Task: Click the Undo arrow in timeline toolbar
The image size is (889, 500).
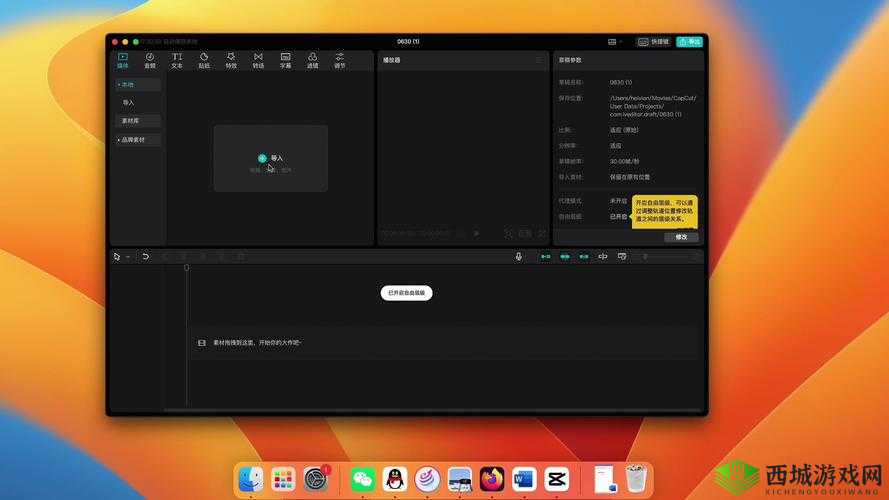Action: pyautogui.click(x=146, y=257)
